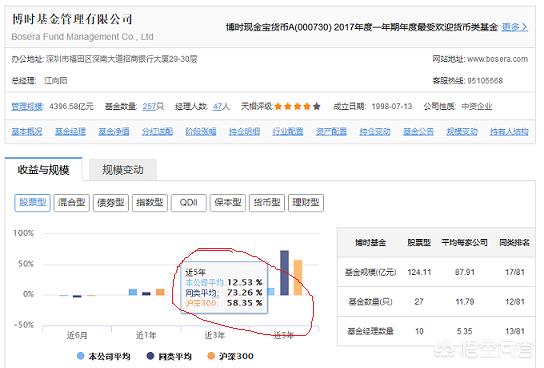Toggle the 本公司平均 legend dot

click(80, 356)
